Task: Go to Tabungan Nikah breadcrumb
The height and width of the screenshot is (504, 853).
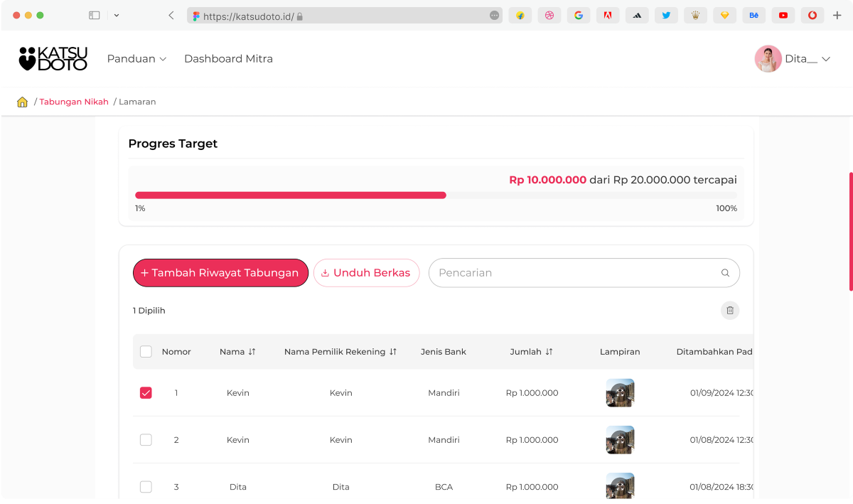Action: coord(74,102)
